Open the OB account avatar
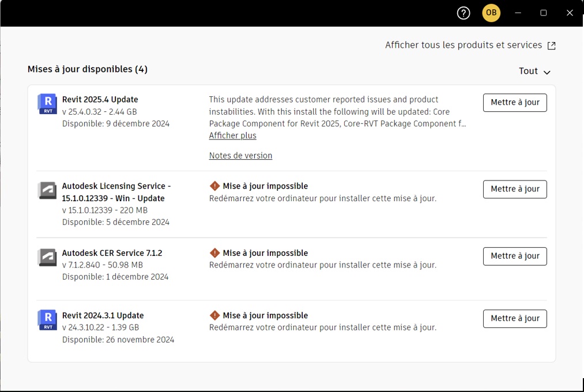 point(491,13)
